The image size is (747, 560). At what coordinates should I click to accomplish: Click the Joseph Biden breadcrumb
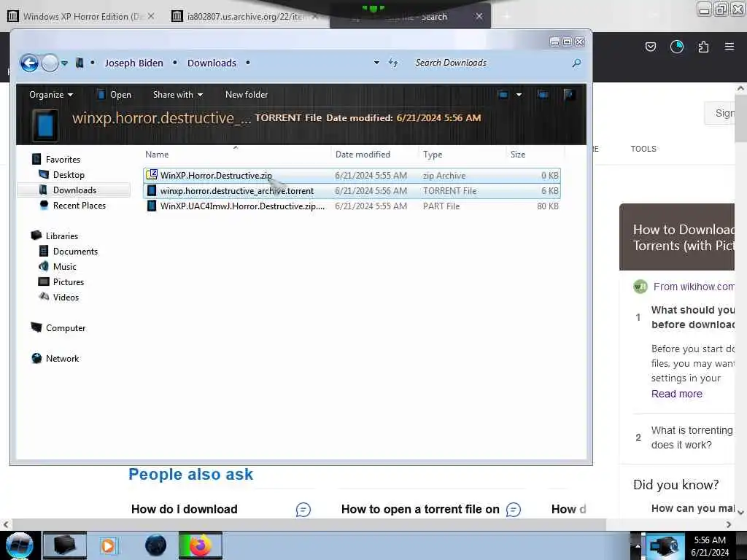tap(134, 63)
